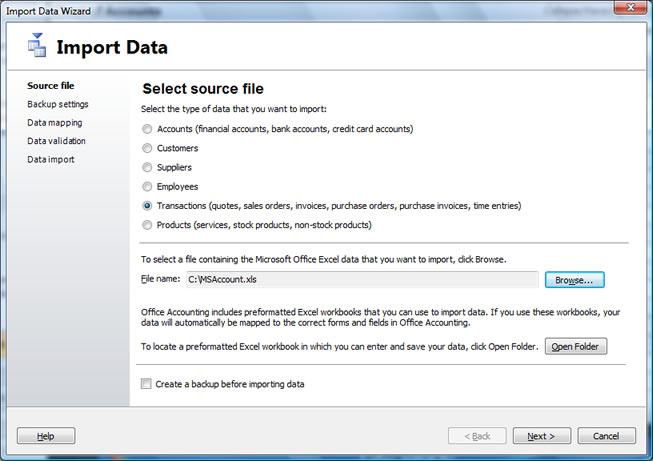Go to Next wizard step

click(x=541, y=436)
